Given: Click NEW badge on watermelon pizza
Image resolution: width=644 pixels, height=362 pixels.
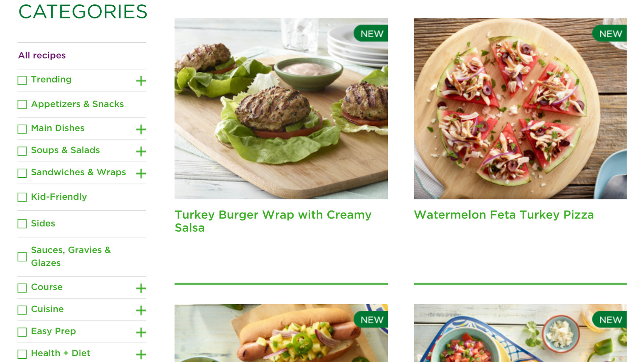Looking at the screenshot, I should 609,34.
